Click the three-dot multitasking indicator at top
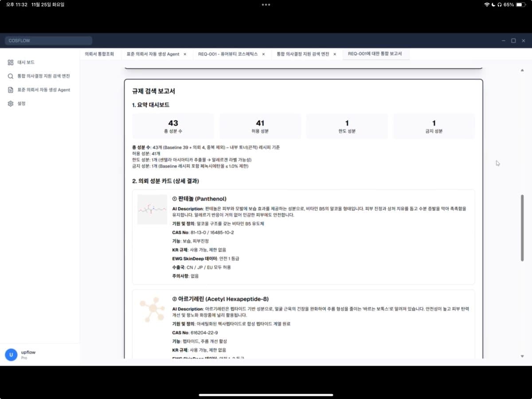 (266, 4)
